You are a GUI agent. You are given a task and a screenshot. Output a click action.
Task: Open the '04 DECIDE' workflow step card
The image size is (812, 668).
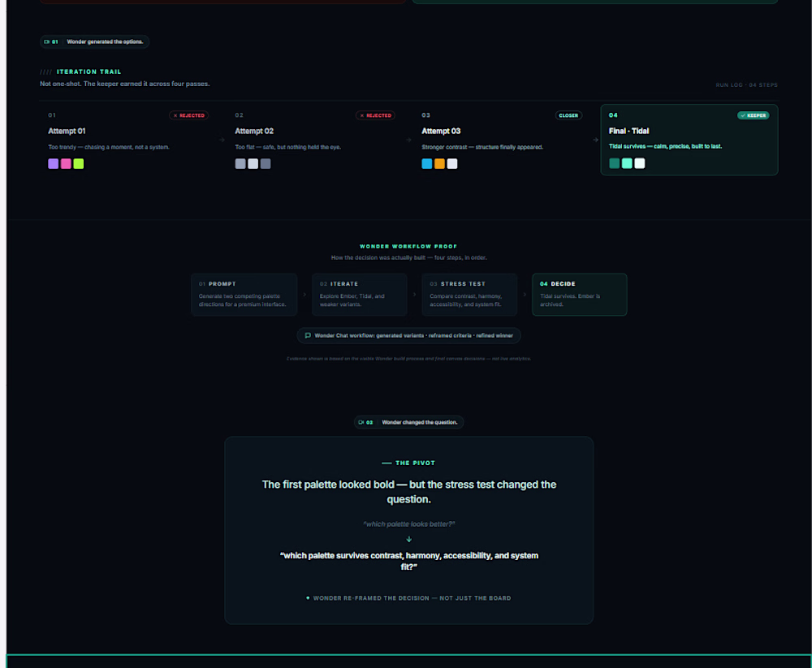tap(580, 295)
